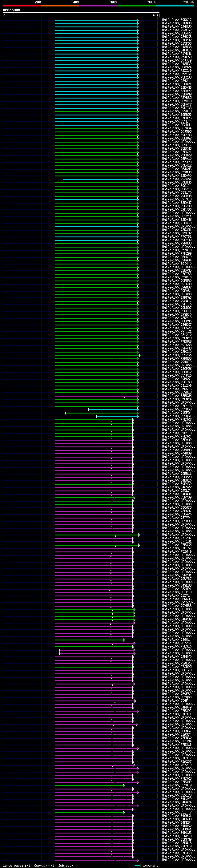197x868 pixels.
Task: Click hit UniRef100_B4FHE0
Action: point(177,50)
